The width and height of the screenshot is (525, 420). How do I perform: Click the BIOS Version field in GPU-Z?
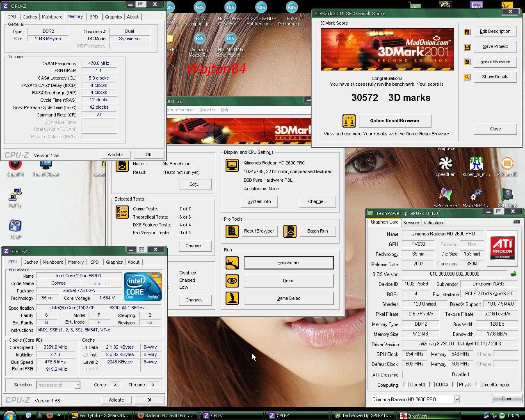click(454, 274)
